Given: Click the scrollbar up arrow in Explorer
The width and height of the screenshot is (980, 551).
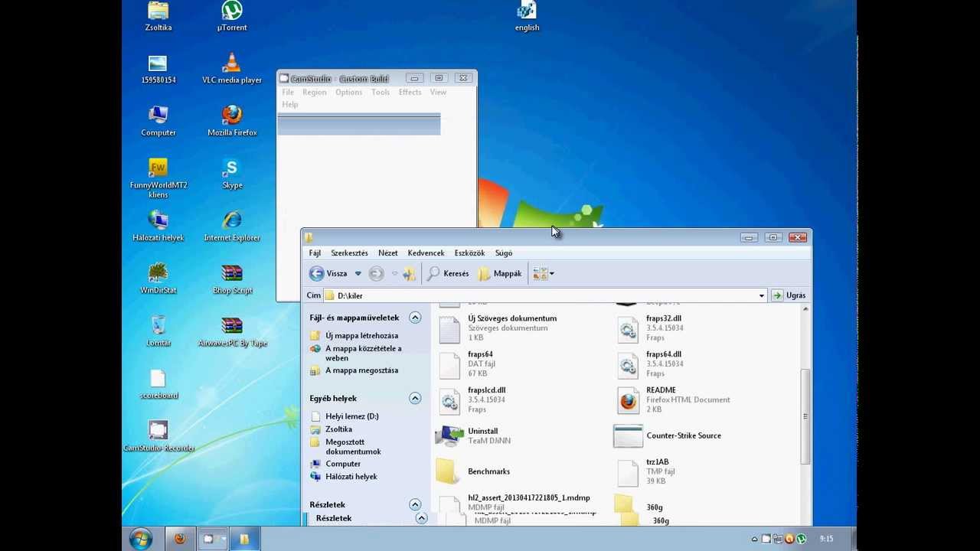Looking at the screenshot, I should tap(805, 309).
